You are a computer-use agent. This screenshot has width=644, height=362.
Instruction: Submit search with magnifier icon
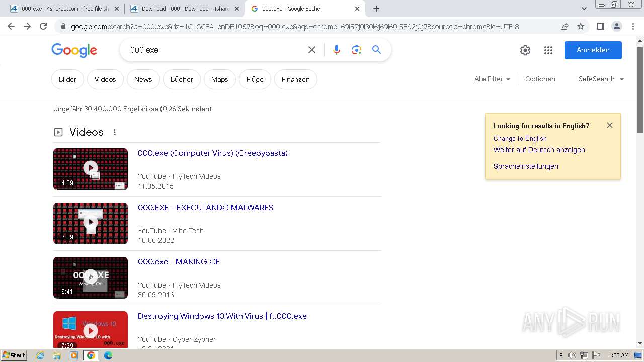coord(376,50)
